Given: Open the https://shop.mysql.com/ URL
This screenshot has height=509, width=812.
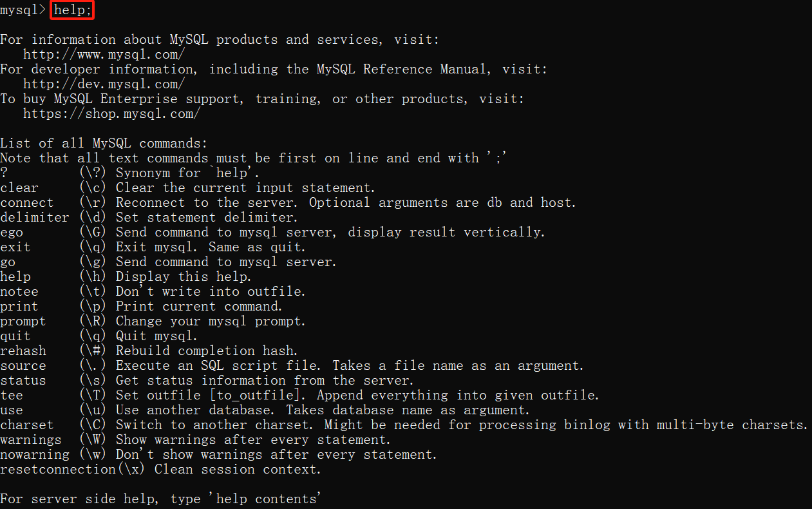Looking at the screenshot, I should pyautogui.click(x=112, y=114).
